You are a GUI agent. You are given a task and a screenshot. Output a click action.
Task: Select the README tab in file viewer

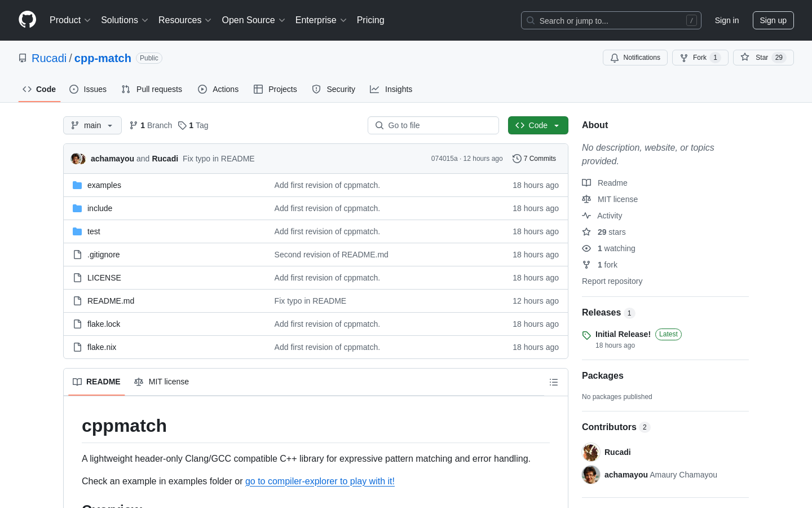pyautogui.click(x=96, y=382)
